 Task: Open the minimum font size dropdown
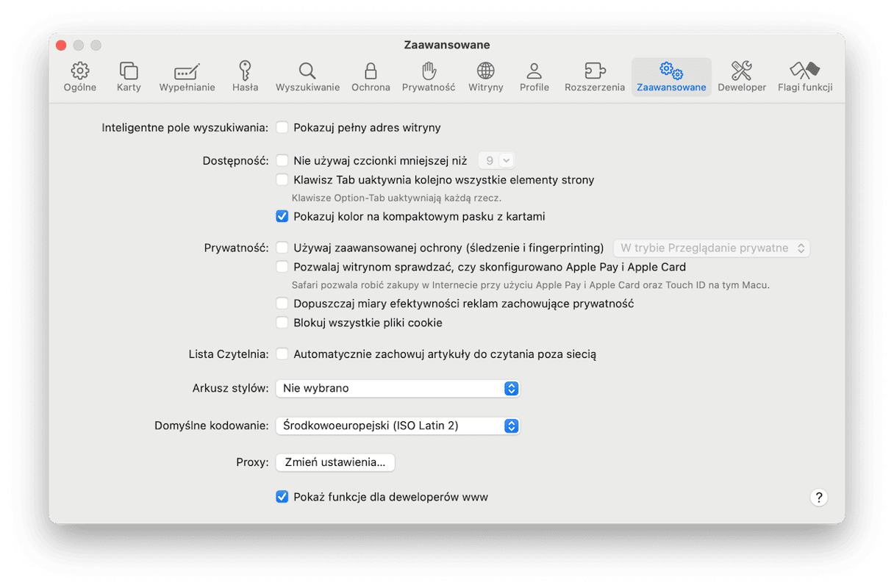496,160
